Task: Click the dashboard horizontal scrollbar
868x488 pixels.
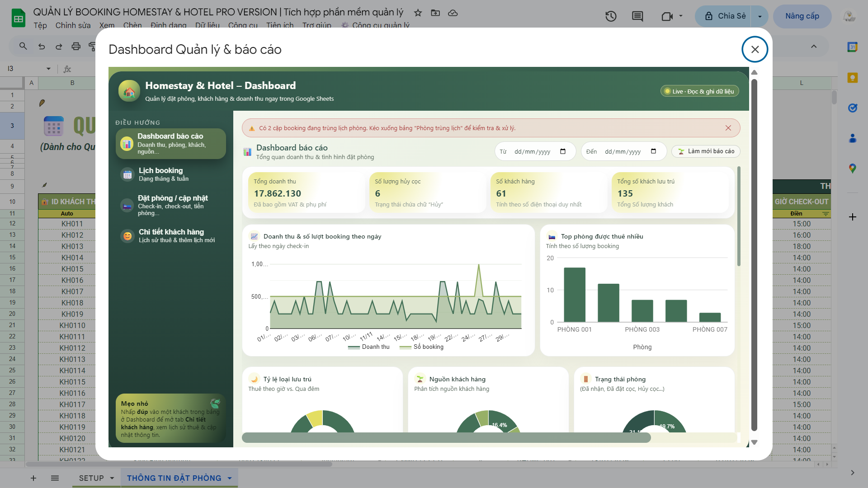Action: click(x=446, y=437)
